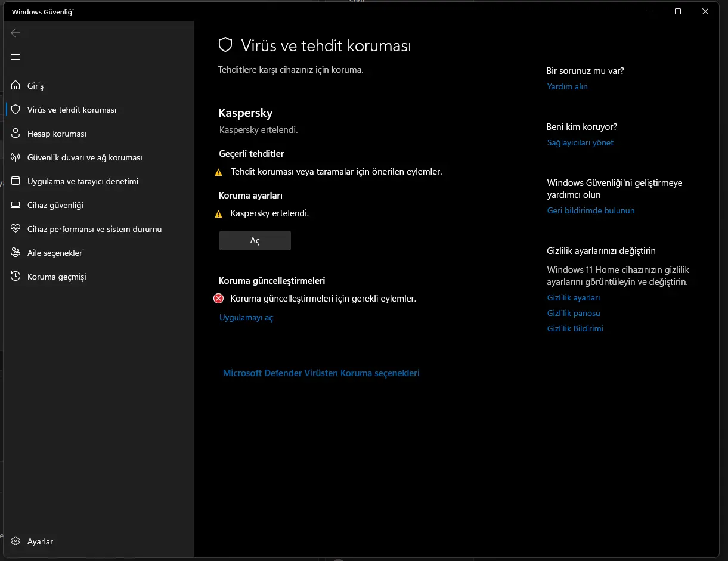This screenshot has width=728, height=561.
Task: Click the Giriş home icon
Action: pyautogui.click(x=16, y=86)
